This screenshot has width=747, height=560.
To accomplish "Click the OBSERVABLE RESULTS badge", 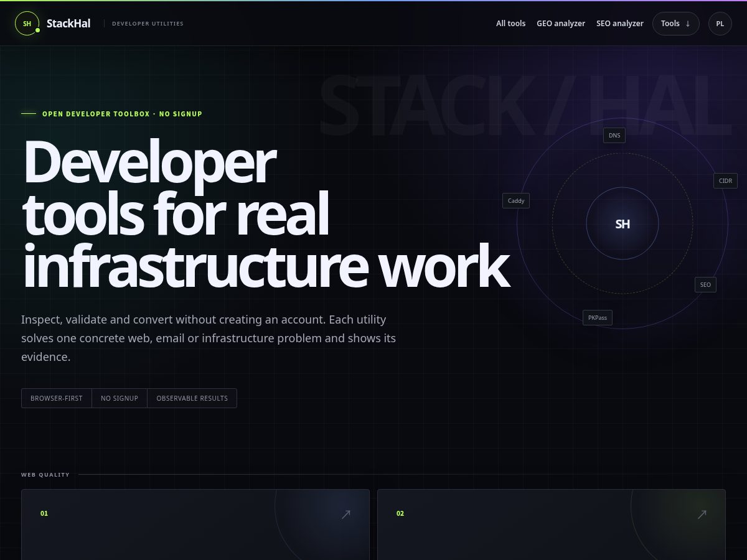I will tap(192, 398).
